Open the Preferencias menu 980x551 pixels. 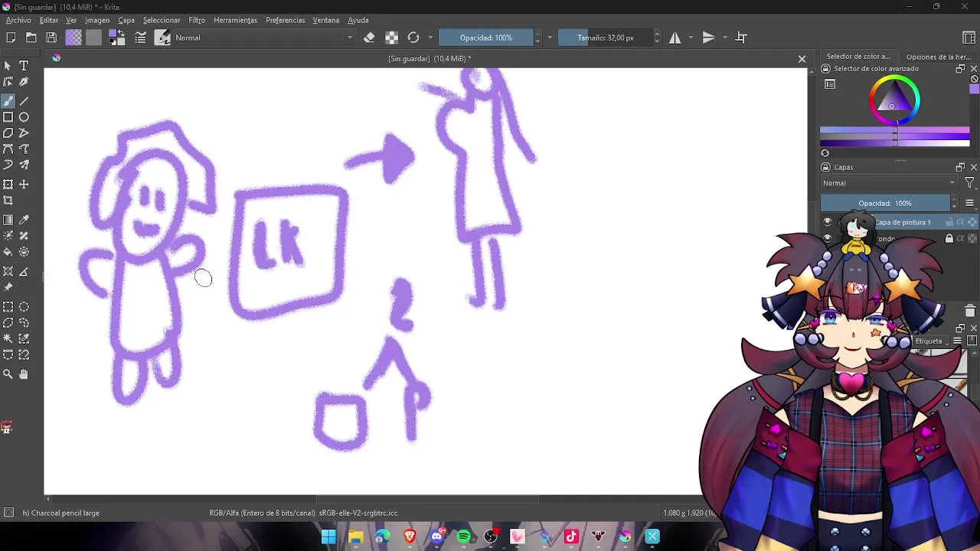286,20
